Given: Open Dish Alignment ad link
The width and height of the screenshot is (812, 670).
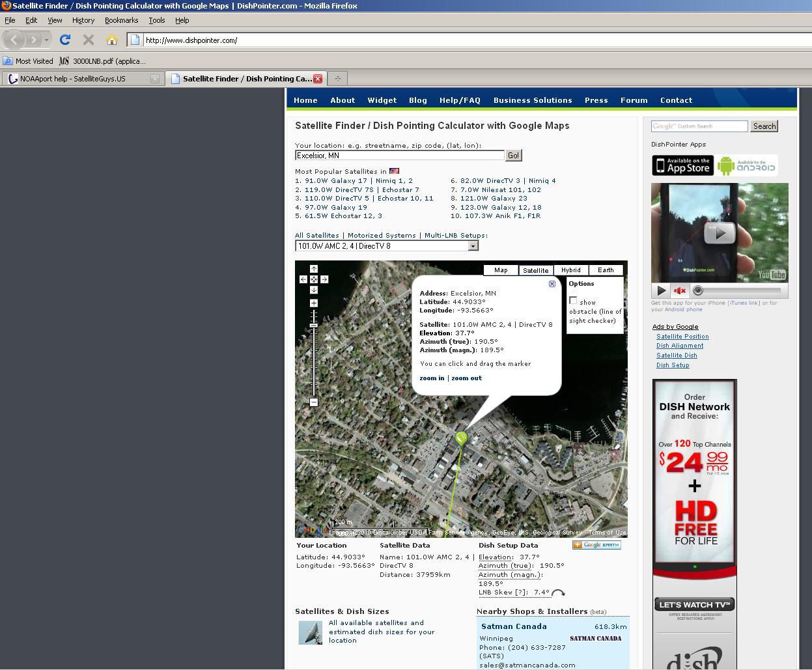Looking at the screenshot, I should [680, 346].
